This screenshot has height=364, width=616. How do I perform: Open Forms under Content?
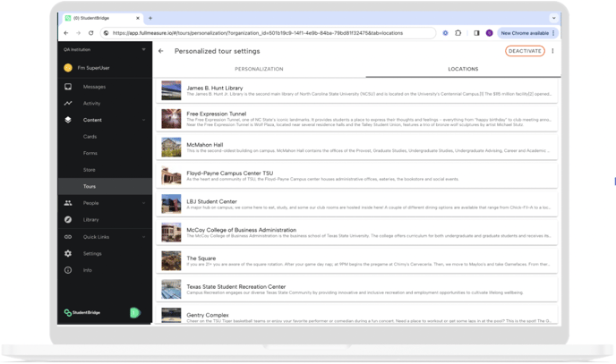[x=90, y=153]
